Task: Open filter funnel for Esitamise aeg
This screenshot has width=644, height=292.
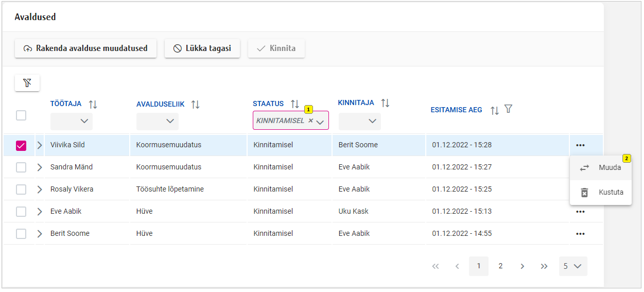Action: coord(508,109)
